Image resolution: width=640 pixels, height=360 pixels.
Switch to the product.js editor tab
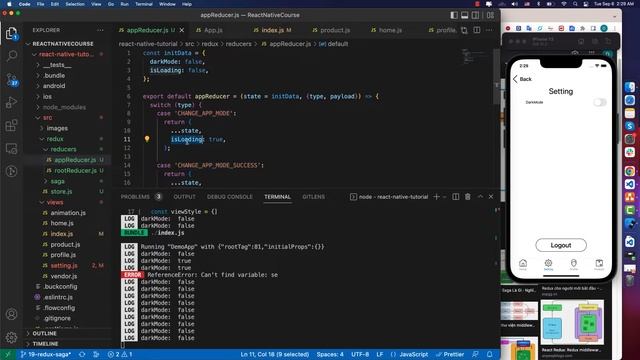pos(331,30)
